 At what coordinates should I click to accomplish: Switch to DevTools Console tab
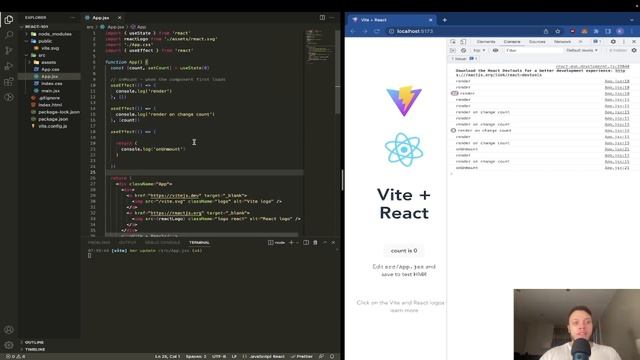click(x=512, y=42)
